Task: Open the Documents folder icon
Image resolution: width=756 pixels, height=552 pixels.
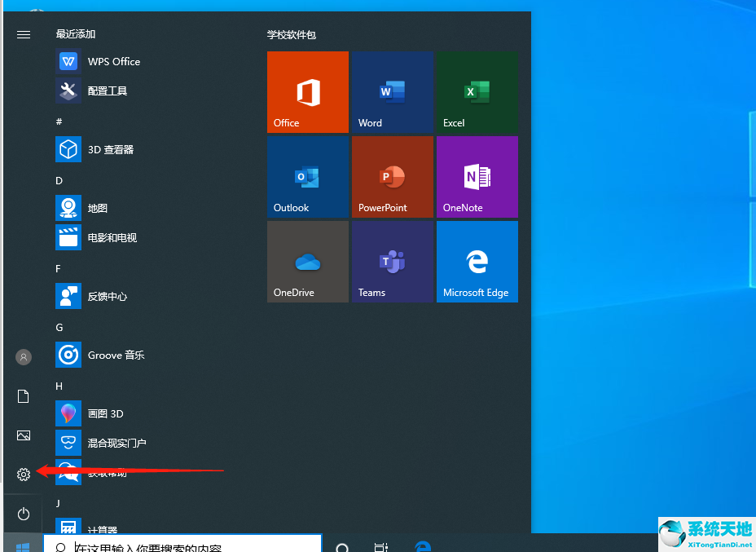Action: [24, 396]
